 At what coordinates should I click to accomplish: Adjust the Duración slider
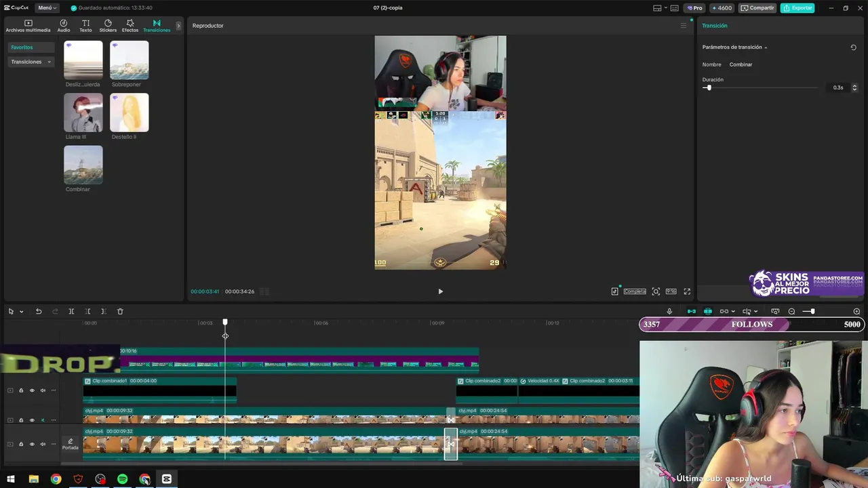click(760, 87)
